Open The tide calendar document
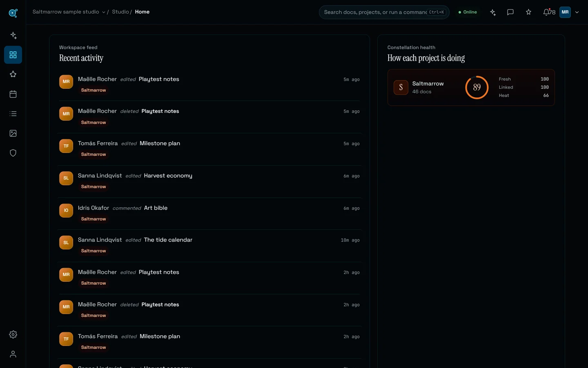The width and height of the screenshot is (588, 368). 168,240
